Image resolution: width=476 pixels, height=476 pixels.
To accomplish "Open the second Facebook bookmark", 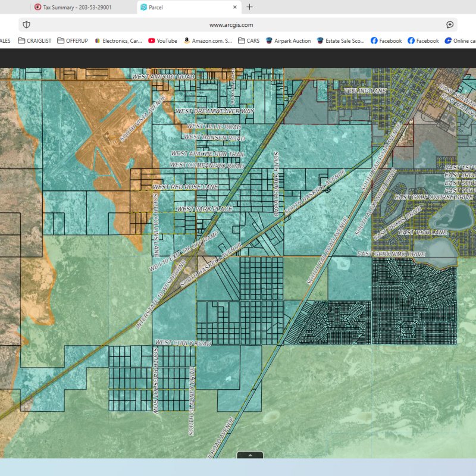I will coord(411,41).
